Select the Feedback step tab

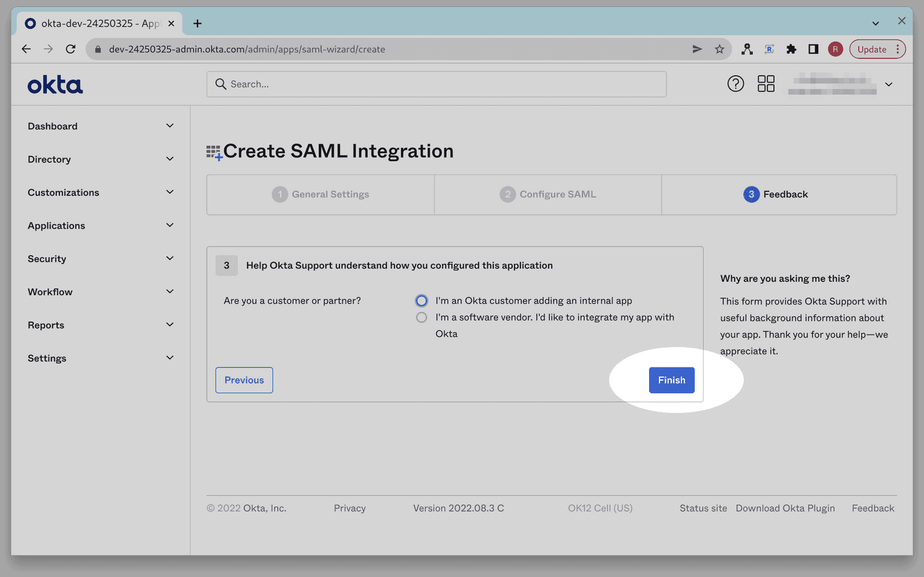(779, 195)
